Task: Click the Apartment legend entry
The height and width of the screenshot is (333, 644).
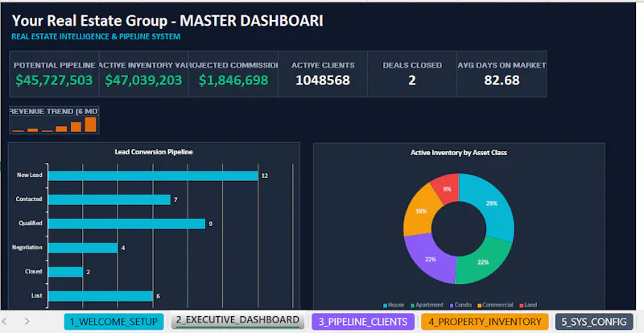Action: point(427,305)
